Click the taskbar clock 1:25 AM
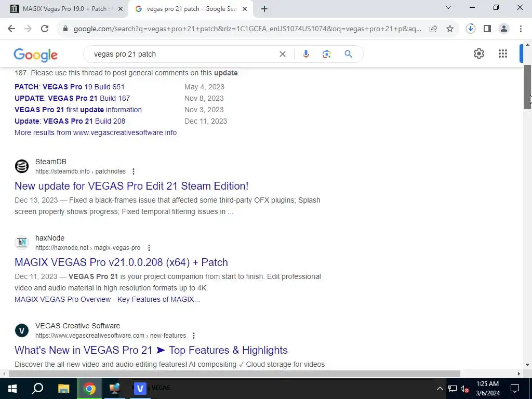 (x=487, y=384)
